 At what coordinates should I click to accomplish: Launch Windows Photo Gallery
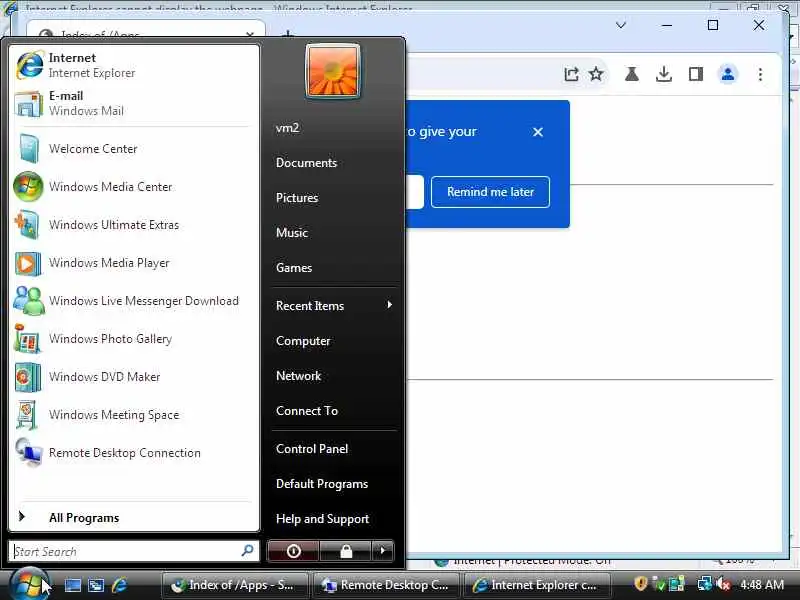[x=134, y=339]
